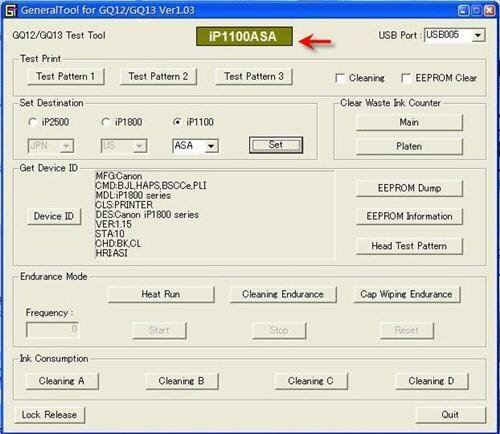Select the iP2500 destination radio button
500x434 pixels.
[x=32, y=122]
